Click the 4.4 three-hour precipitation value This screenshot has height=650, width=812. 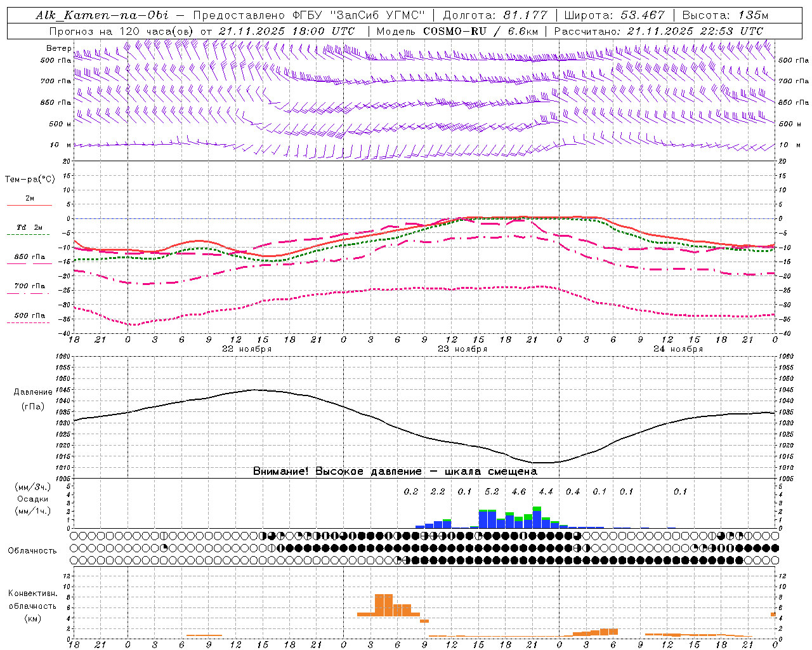coord(546,491)
